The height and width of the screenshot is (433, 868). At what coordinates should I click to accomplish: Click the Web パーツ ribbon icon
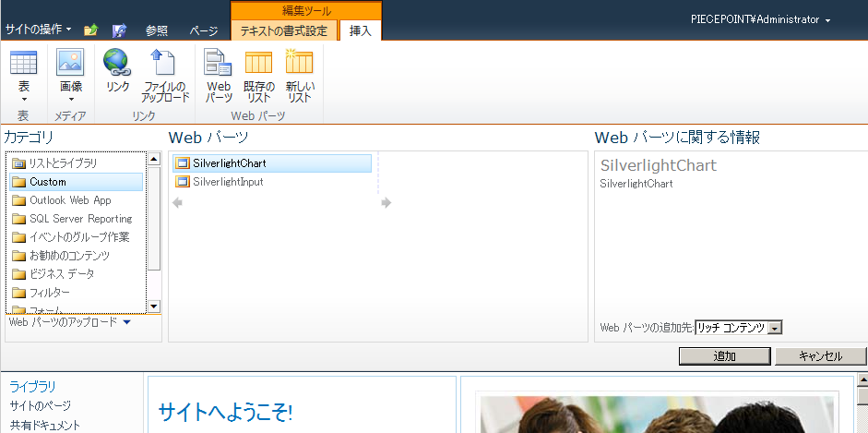(x=218, y=62)
